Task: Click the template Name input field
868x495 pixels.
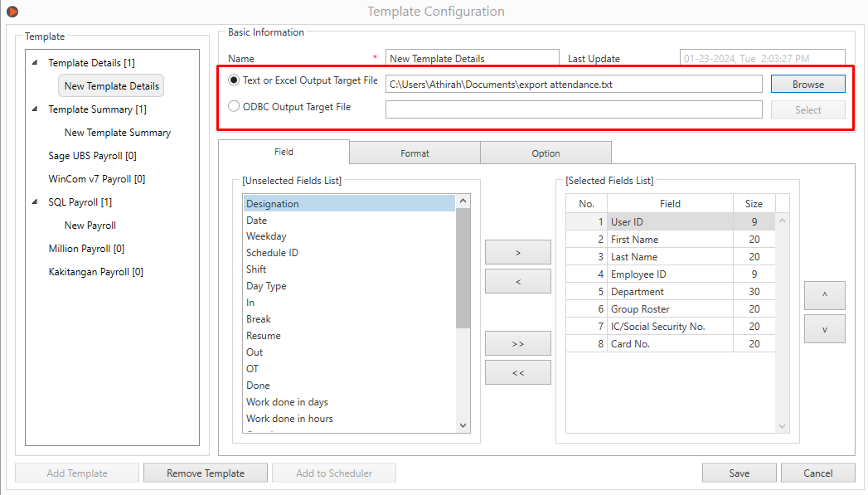Action: click(473, 58)
